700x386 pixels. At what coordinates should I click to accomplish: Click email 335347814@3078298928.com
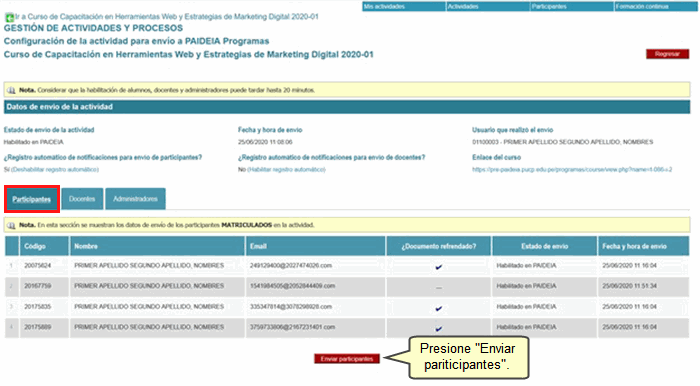coord(291,307)
